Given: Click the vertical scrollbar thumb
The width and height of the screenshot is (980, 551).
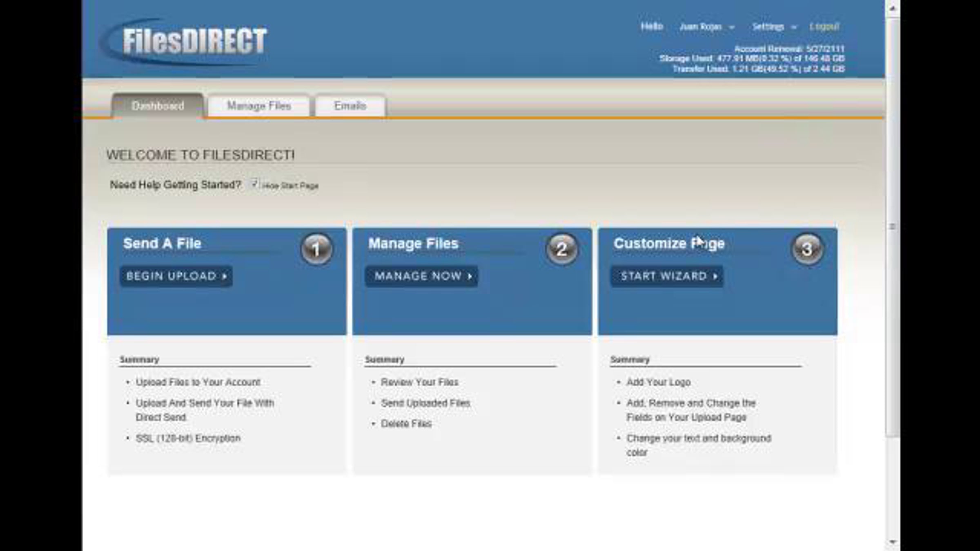Looking at the screenshot, I should click(892, 227).
